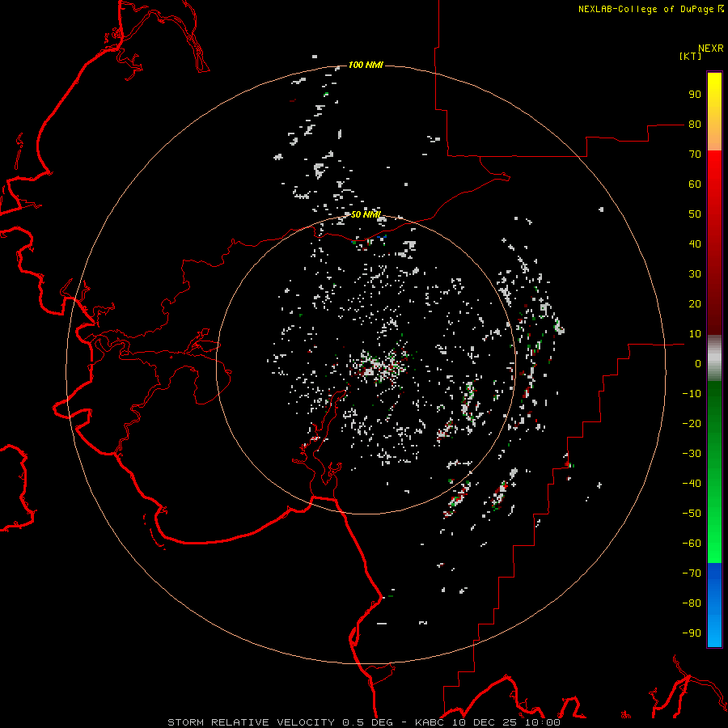This screenshot has width=728, height=728.
Task: Click the -30 scale value
Action: 692,454
